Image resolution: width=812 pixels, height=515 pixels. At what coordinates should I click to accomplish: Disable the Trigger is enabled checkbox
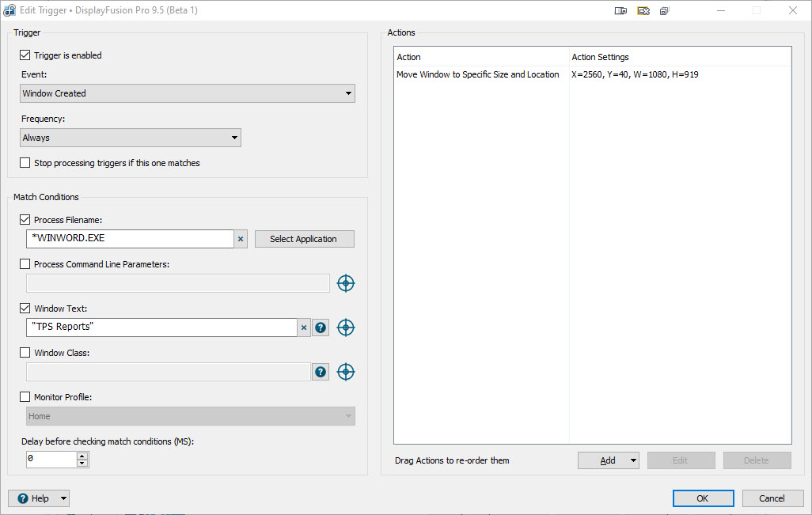(25, 55)
